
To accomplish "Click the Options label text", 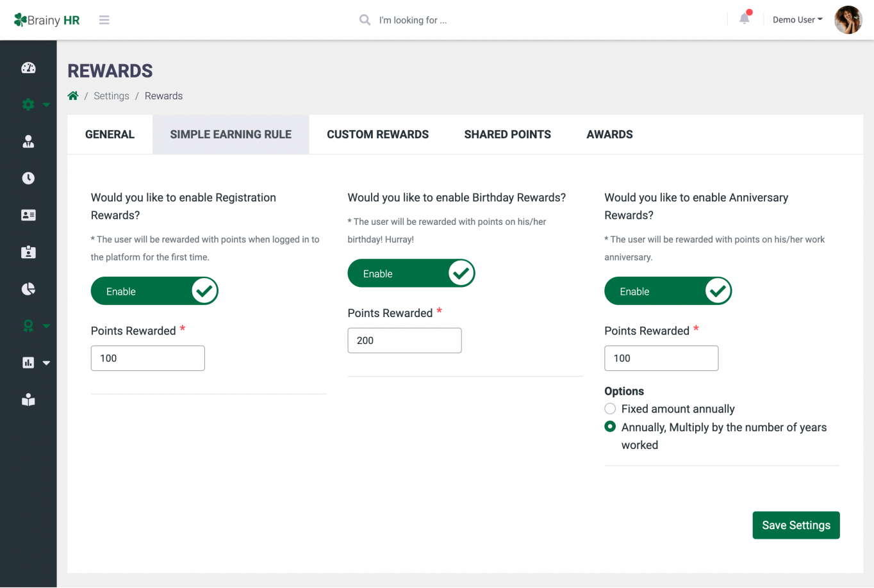I will 624,391.
